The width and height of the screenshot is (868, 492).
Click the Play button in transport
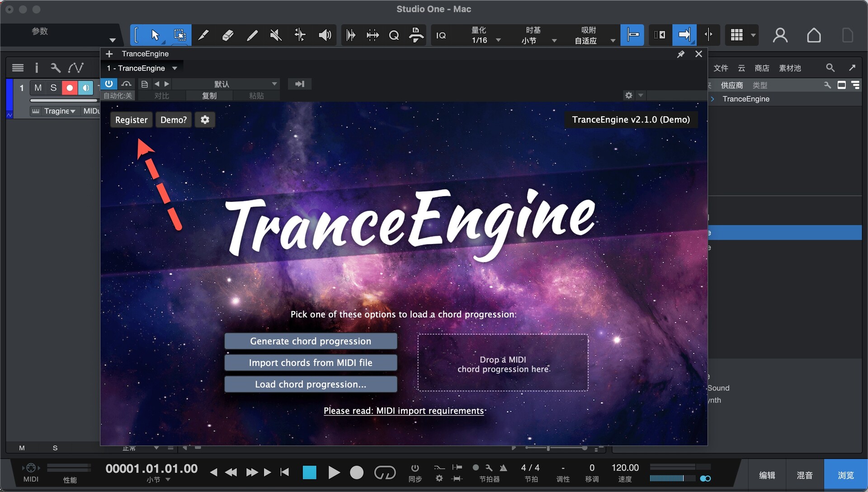pos(334,473)
